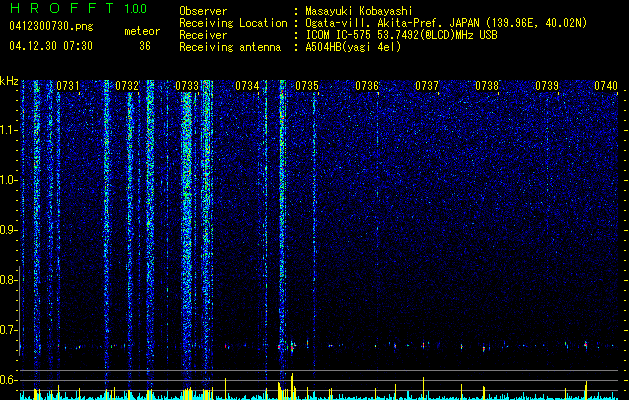Image resolution: width=629 pixels, height=400 pixels.
Task: Click the 0737 time marker
Action: [x=427, y=86]
